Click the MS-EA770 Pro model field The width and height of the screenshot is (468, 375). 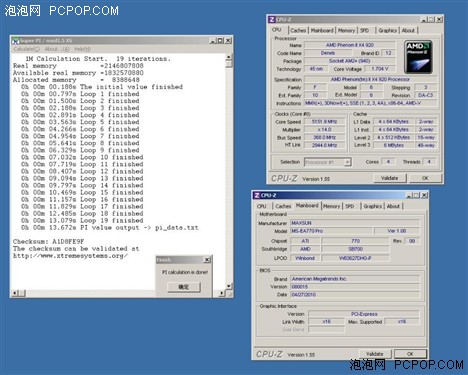coord(331,231)
